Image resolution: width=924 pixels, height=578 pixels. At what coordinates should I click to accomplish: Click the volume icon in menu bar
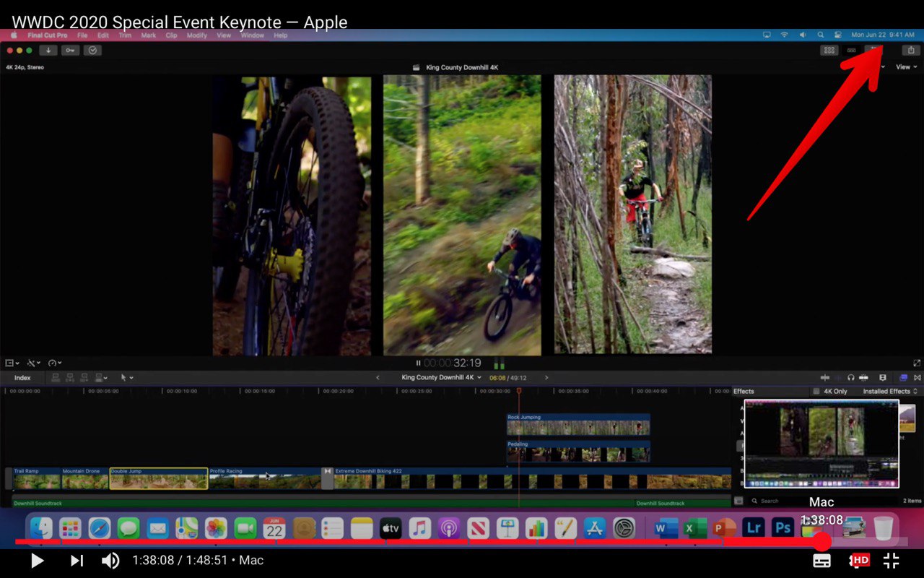click(803, 35)
